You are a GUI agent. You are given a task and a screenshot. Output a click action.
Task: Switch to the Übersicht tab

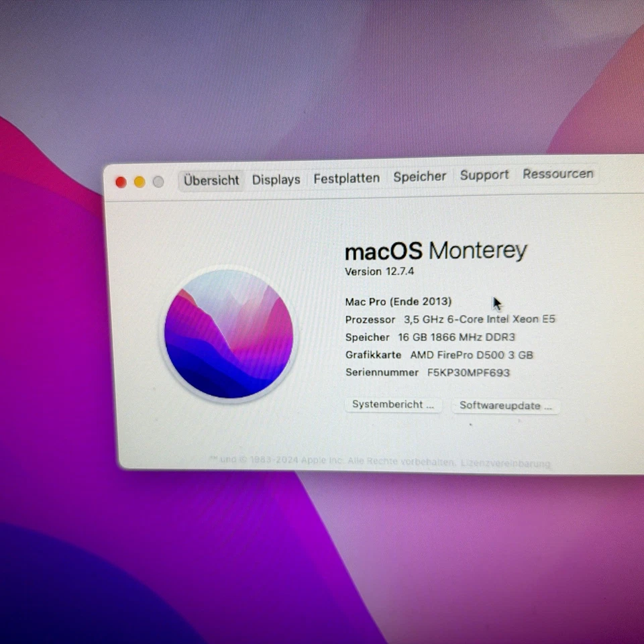pos(211,180)
